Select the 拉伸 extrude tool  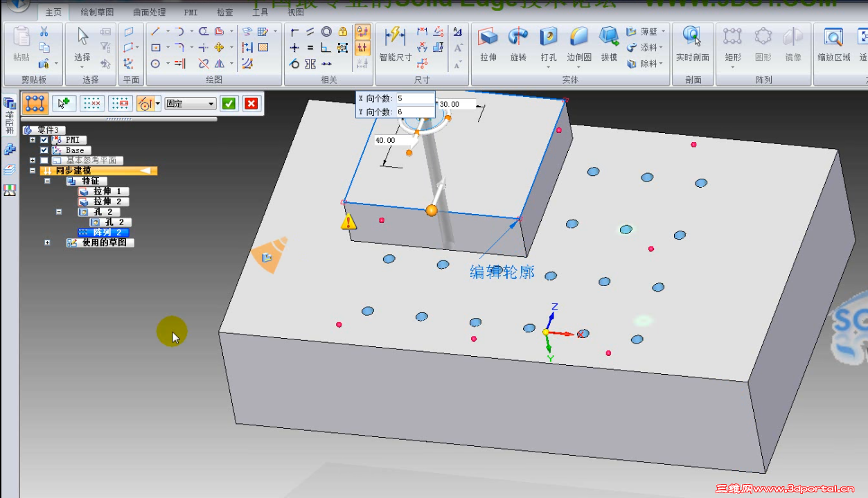pyautogui.click(x=488, y=44)
